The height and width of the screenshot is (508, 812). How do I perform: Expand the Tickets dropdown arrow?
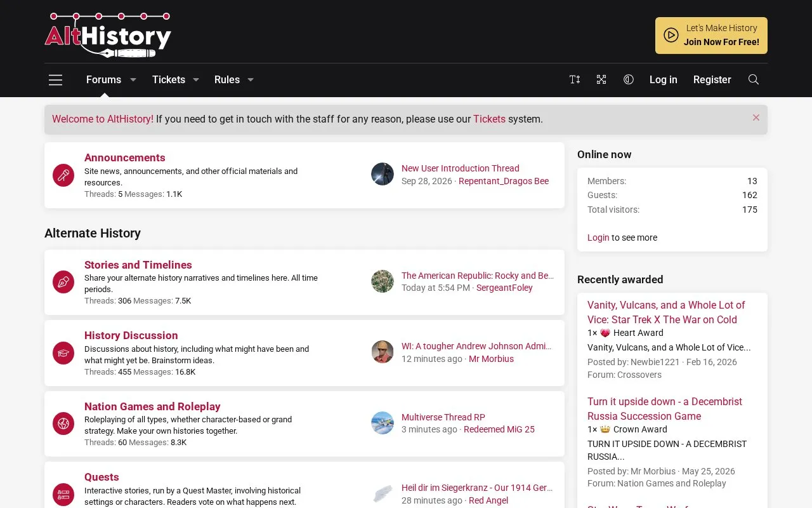[196, 80]
